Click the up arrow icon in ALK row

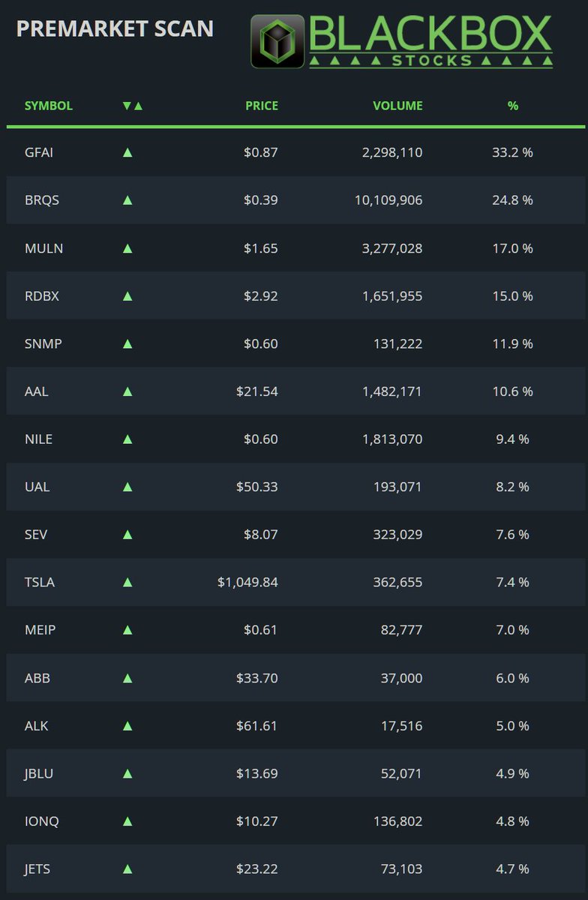tap(127, 726)
